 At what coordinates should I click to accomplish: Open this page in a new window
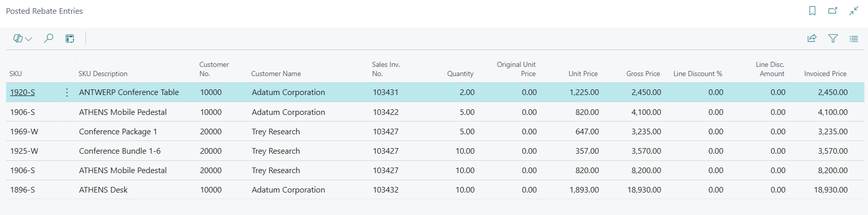pyautogui.click(x=833, y=11)
